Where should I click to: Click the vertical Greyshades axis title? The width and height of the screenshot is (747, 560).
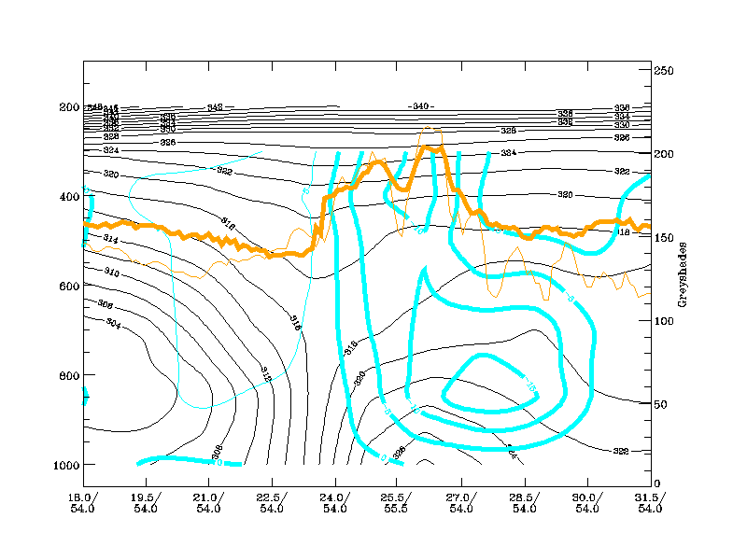(683, 276)
